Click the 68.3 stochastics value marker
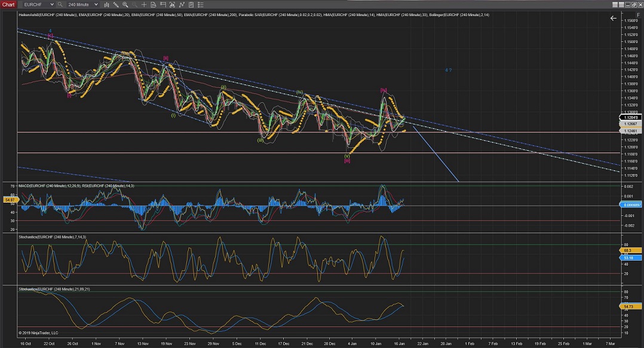The width and height of the screenshot is (644, 348). [x=630, y=250]
